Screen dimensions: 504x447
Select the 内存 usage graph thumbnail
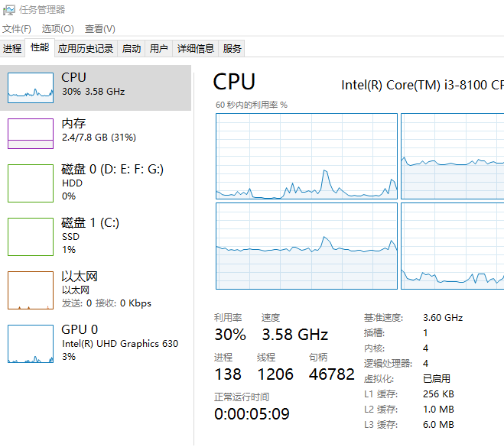[x=31, y=133]
